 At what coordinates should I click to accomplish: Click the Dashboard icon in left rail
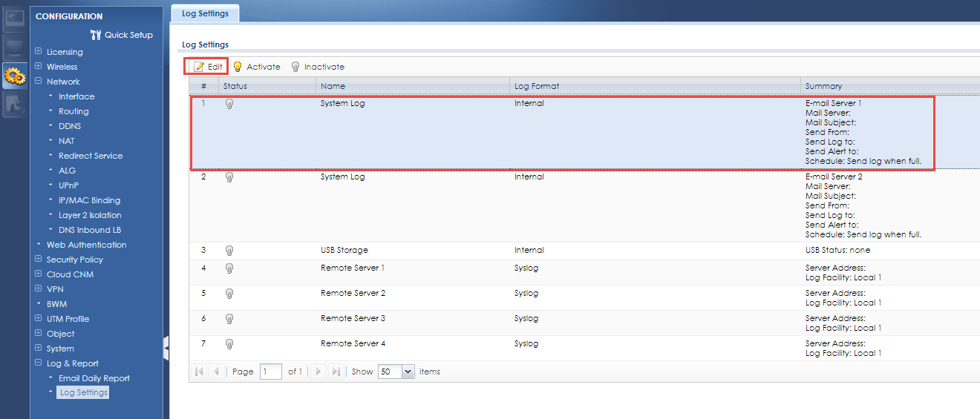(14, 19)
